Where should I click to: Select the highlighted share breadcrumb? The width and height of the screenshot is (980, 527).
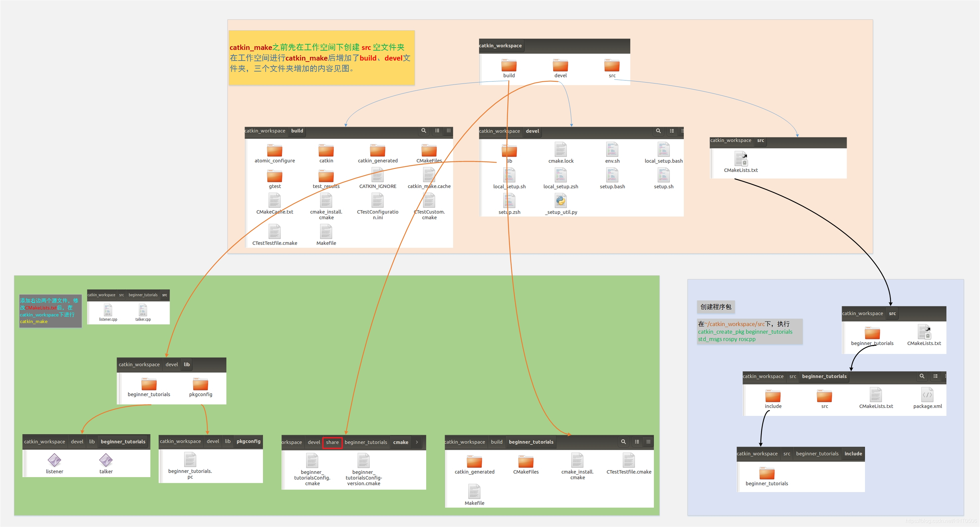[x=332, y=442]
